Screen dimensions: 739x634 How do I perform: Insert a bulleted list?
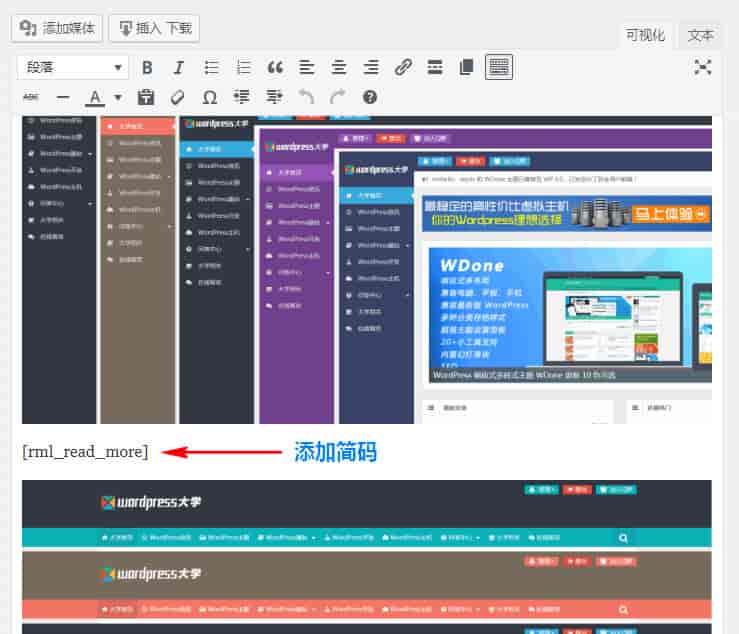coord(211,68)
